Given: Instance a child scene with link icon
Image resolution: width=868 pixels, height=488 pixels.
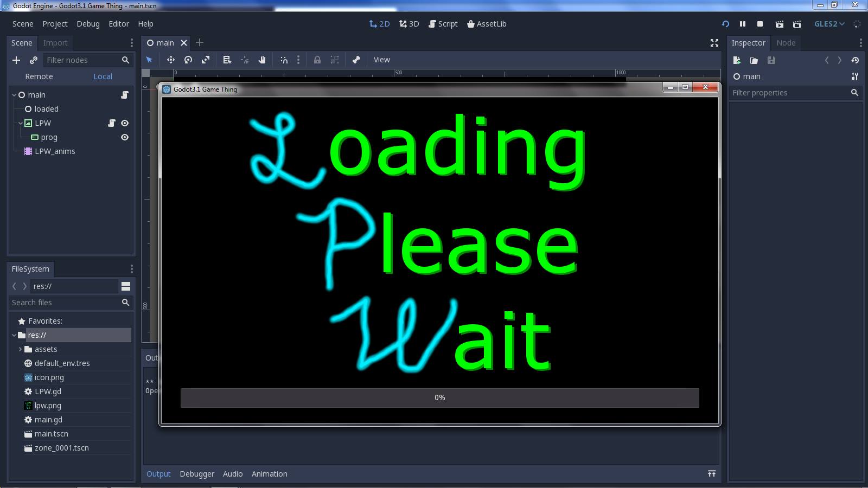Looking at the screenshot, I should [x=34, y=60].
